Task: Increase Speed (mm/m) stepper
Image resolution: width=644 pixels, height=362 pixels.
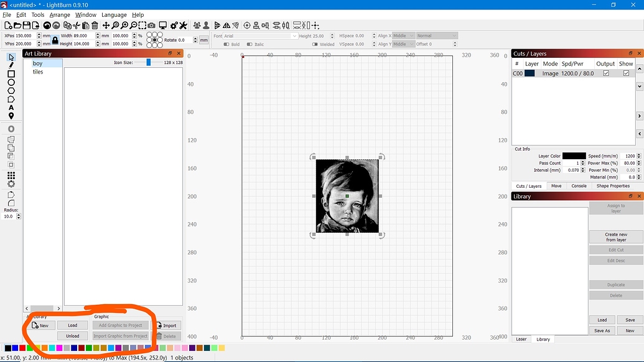Action: pyautogui.click(x=638, y=155)
